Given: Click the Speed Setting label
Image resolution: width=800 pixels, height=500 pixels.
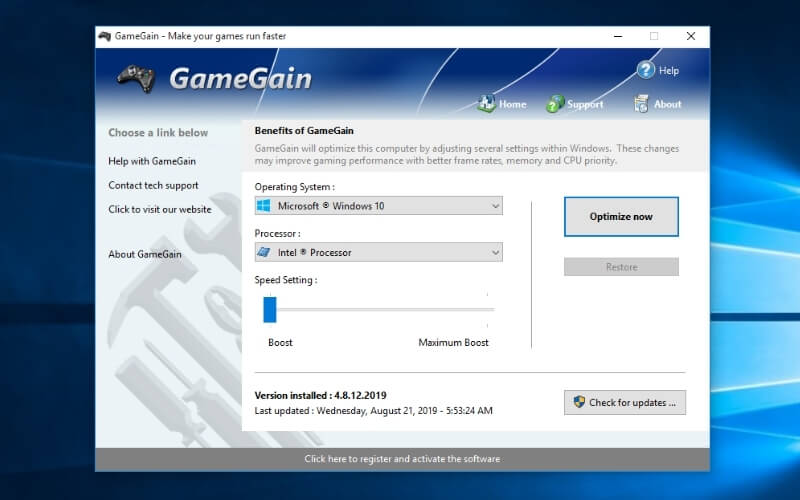Looking at the screenshot, I should click(x=286, y=280).
